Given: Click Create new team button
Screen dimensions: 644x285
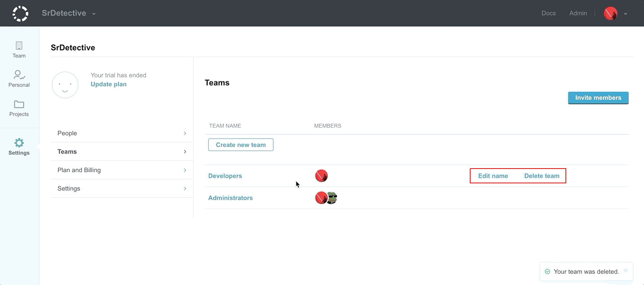Looking at the screenshot, I should click(241, 145).
